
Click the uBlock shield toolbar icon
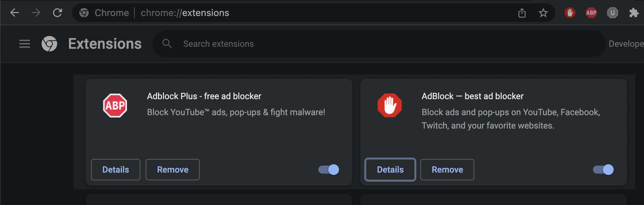point(613,13)
